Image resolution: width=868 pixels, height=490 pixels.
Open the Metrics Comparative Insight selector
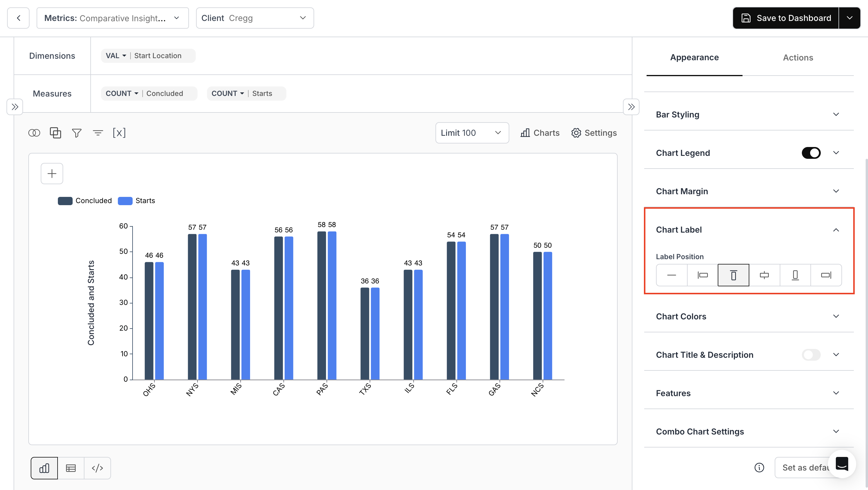(x=112, y=18)
